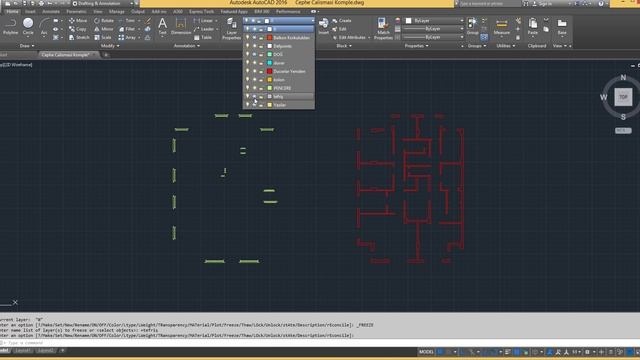Toggle freeze icon for tefriş layer
The width and height of the screenshot is (640, 360).
254,96
